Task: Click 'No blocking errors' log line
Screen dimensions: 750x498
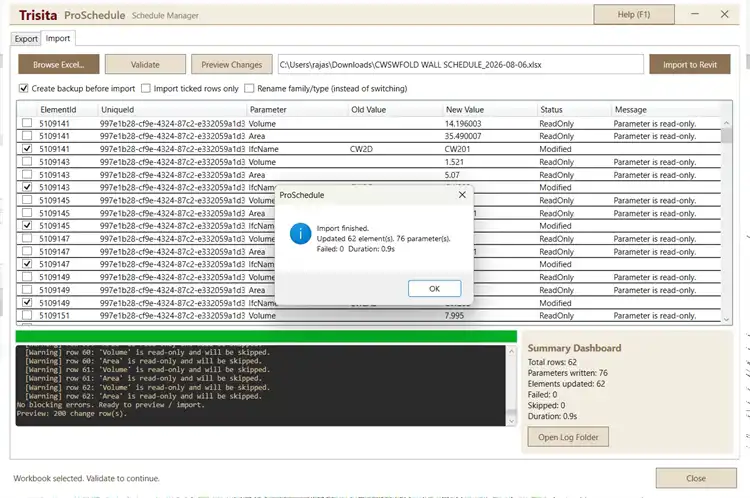Action: tap(110, 405)
